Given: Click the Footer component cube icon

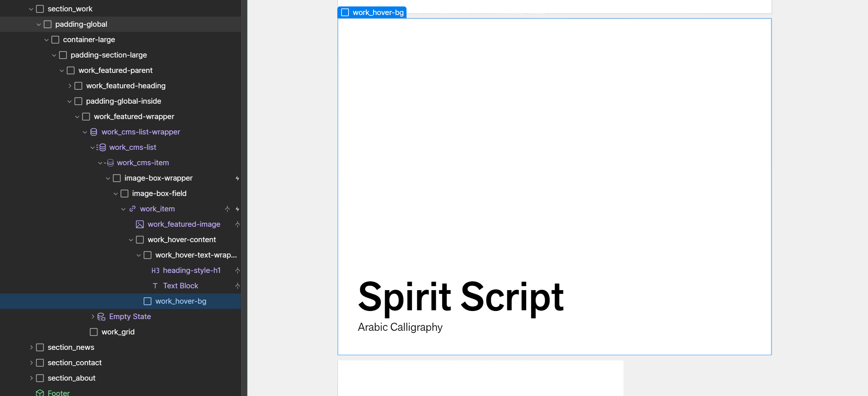Looking at the screenshot, I should (x=40, y=393).
